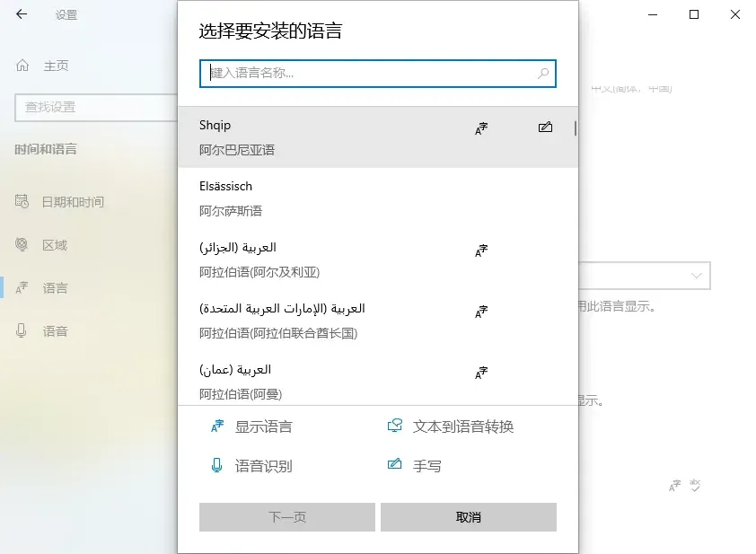Screen dimensions: 756x554
Task: Choose 阿拉伯语(阿拉伯联合酋长国) in the list
Action: pyautogui.click(x=377, y=321)
